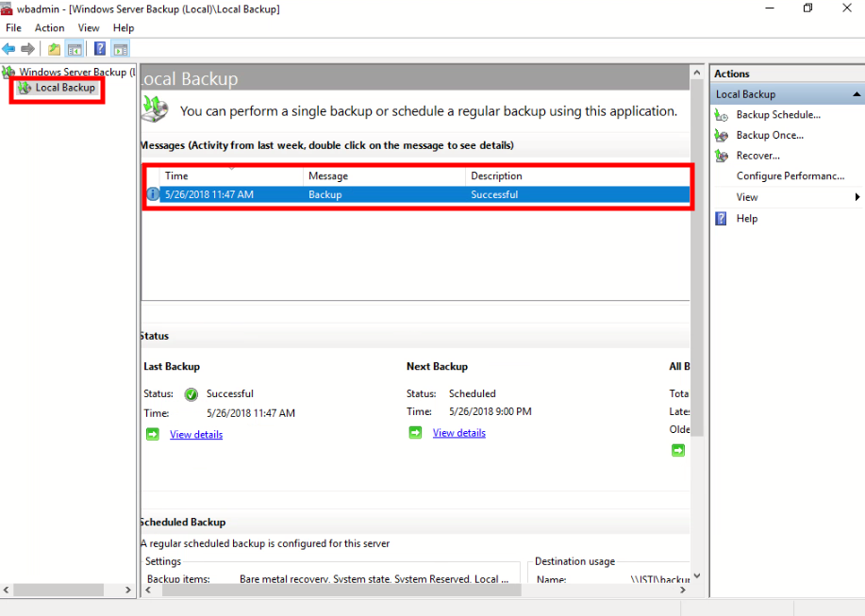The width and height of the screenshot is (865, 616).
Task: Click the wbadmin app icon in title bar
Action: point(7,8)
